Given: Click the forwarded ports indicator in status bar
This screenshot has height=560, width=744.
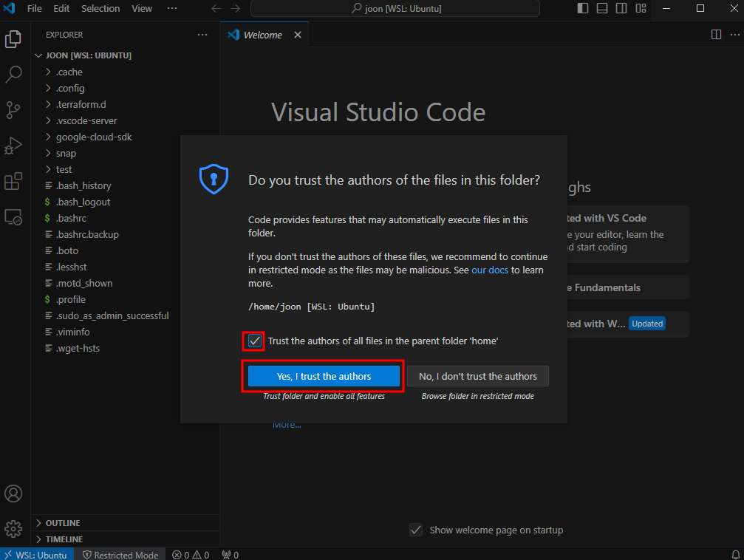Looking at the screenshot, I should (231, 554).
